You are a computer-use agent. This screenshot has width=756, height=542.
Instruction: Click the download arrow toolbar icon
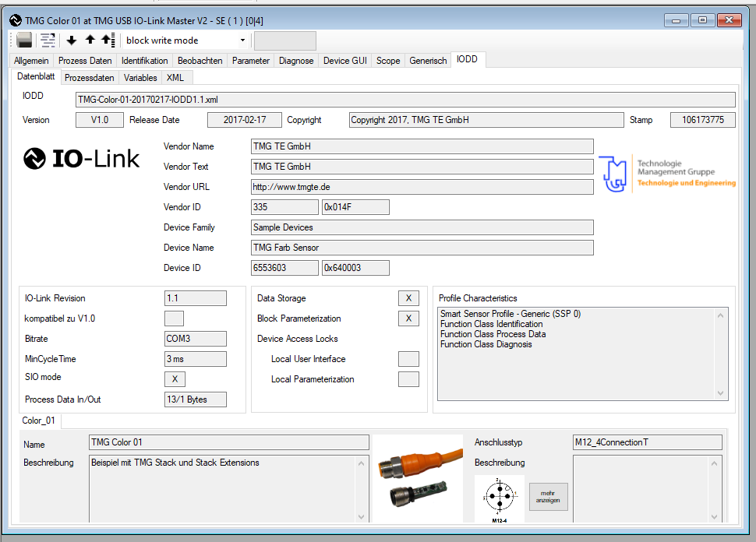[x=72, y=40]
